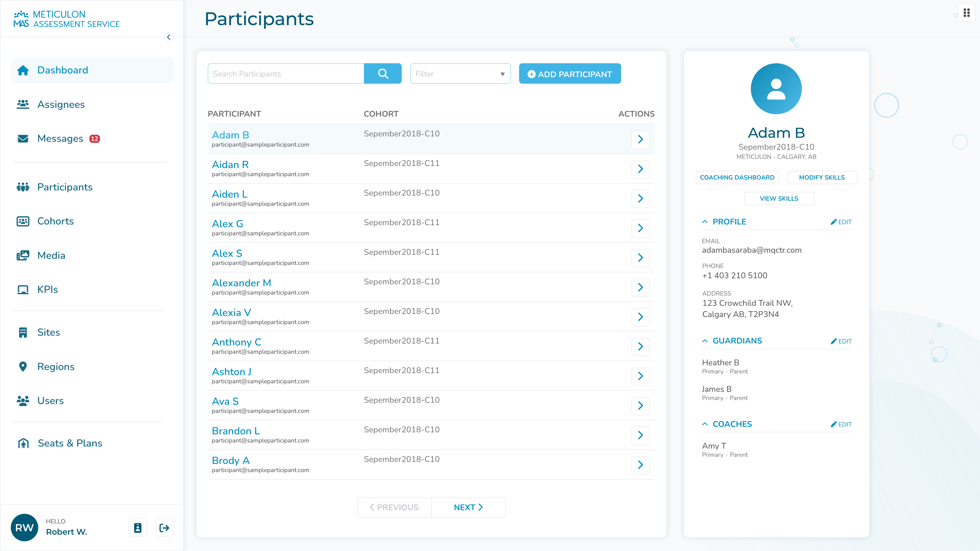Open Brandon L row action arrow
Image resolution: width=980 pixels, height=551 pixels.
(x=640, y=435)
